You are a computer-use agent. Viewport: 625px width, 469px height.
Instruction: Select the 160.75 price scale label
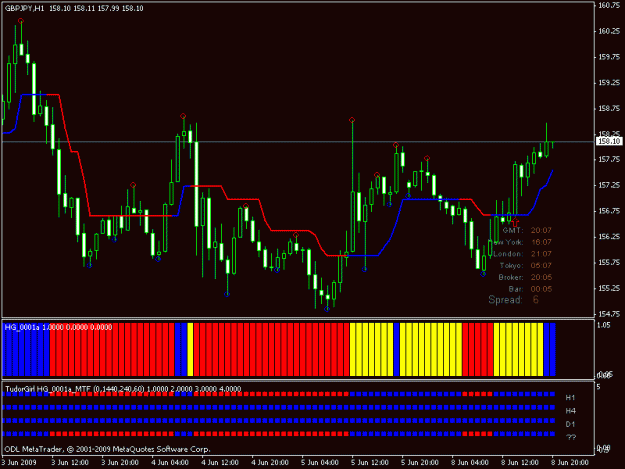609,6
